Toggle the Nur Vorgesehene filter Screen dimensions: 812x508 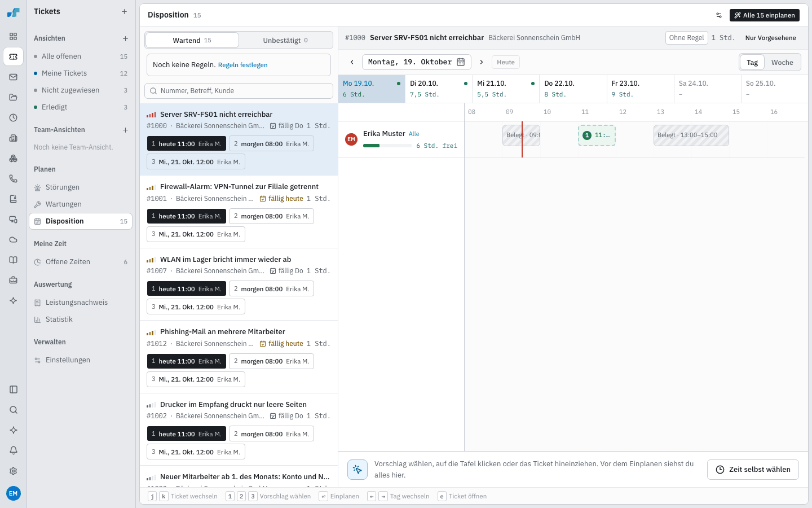tap(771, 38)
